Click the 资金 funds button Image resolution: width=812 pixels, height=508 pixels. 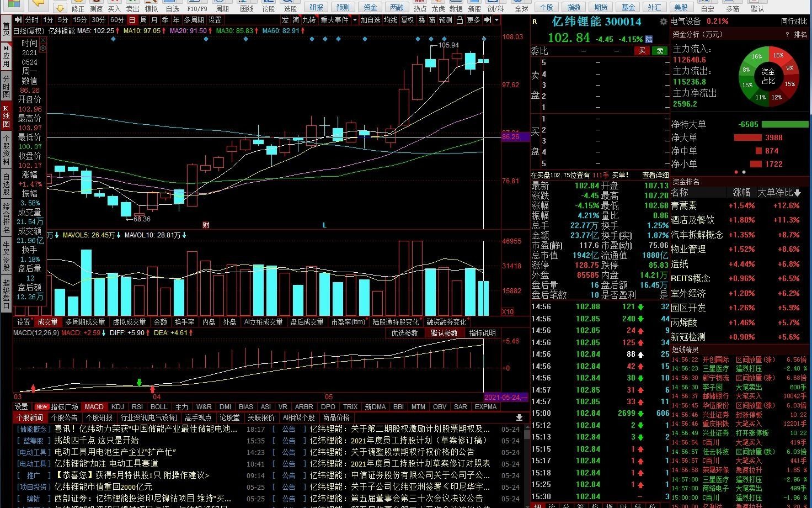371,7
